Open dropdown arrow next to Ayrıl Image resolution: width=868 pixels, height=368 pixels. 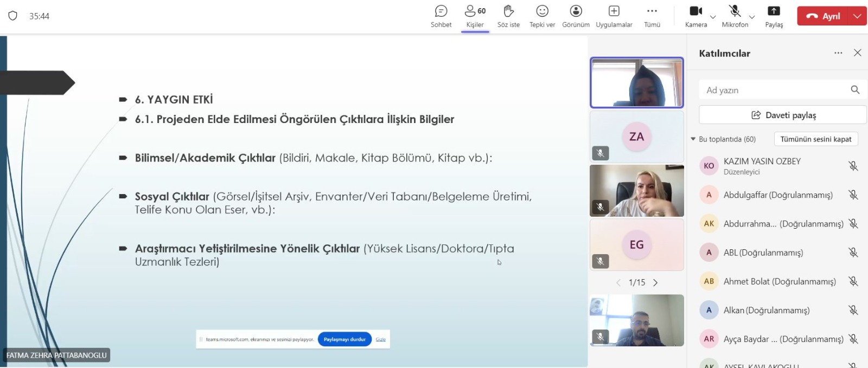(857, 16)
